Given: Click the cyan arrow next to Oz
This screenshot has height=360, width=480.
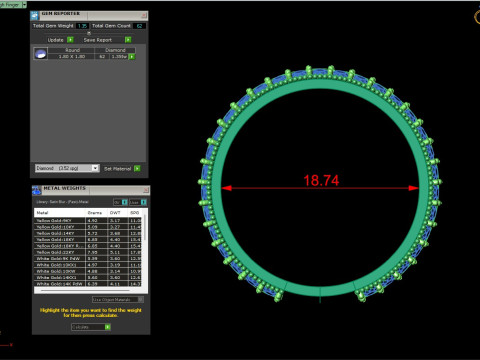Looking at the screenshot, I should coord(124,202).
